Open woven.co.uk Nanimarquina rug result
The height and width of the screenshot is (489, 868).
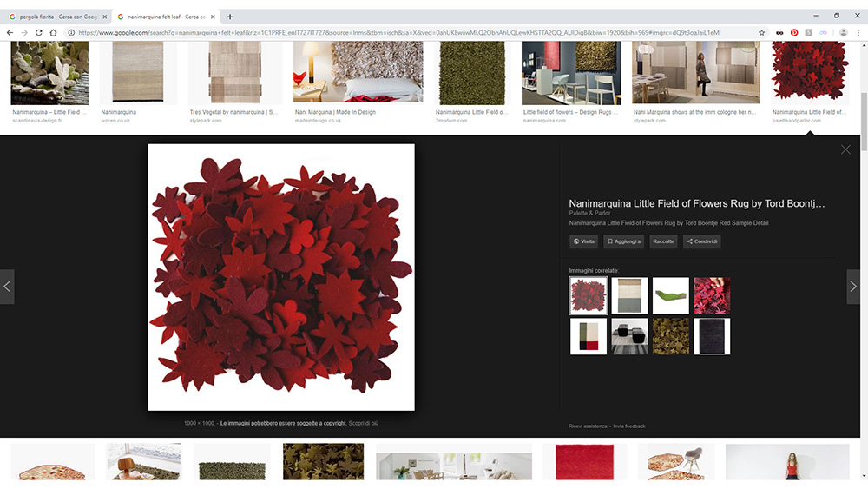click(x=138, y=73)
